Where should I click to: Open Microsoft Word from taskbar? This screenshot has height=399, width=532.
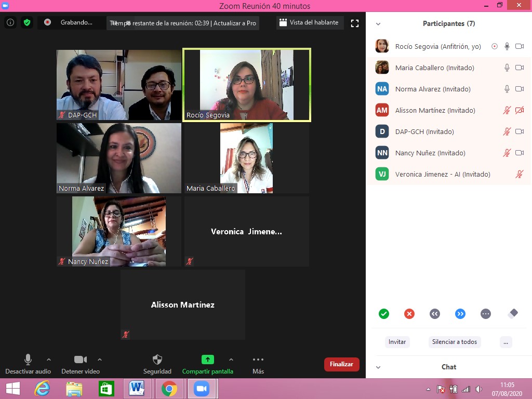tap(137, 389)
